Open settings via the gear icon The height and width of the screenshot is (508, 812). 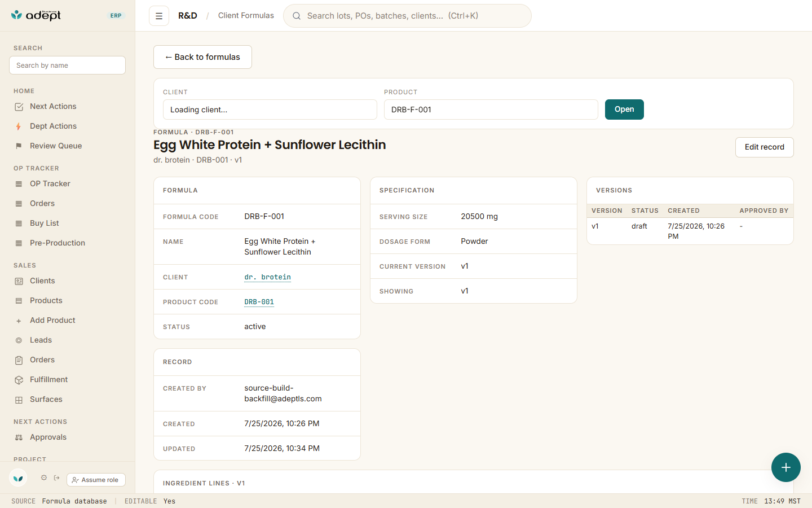44,478
